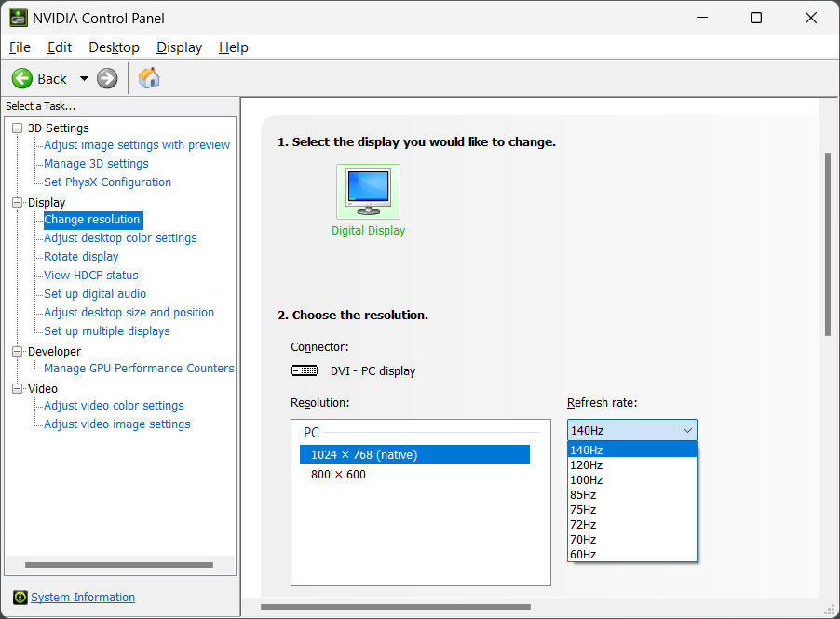Image resolution: width=840 pixels, height=619 pixels.
Task: Choose 85Hz refresh rate
Action: 632,495
